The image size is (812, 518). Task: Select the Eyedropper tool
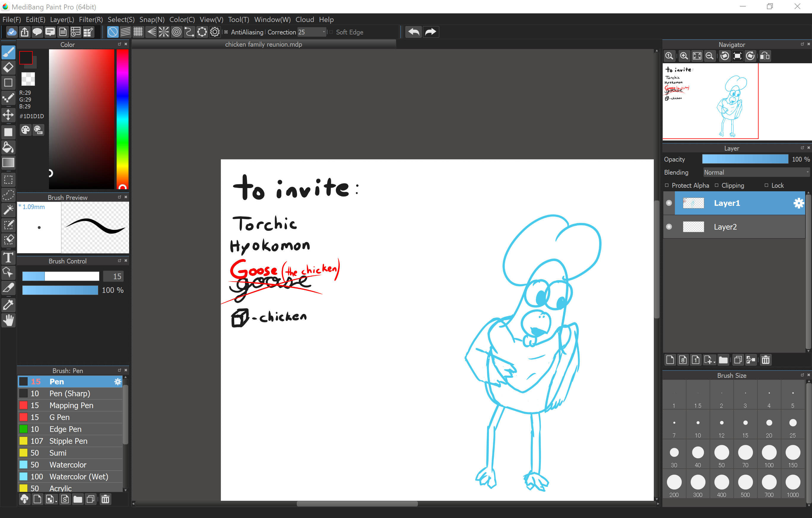point(8,304)
